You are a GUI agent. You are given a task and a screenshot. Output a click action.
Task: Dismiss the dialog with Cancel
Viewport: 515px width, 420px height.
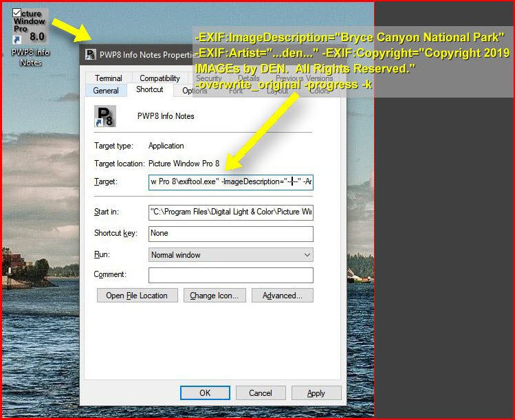click(x=261, y=393)
